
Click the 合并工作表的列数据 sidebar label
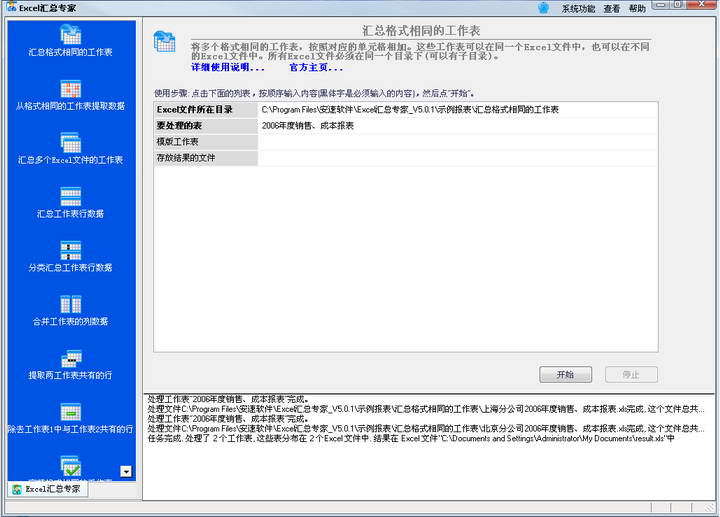[70, 321]
